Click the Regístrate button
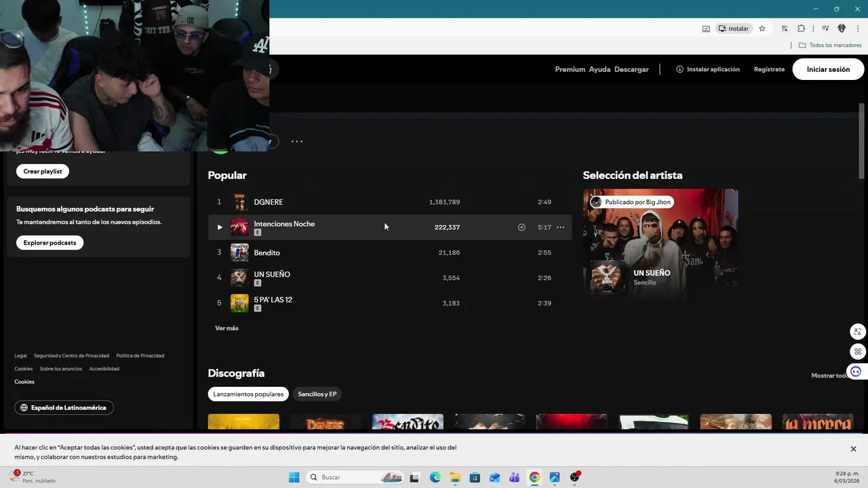Screen dimensions: 868x488 [x=769, y=69]
